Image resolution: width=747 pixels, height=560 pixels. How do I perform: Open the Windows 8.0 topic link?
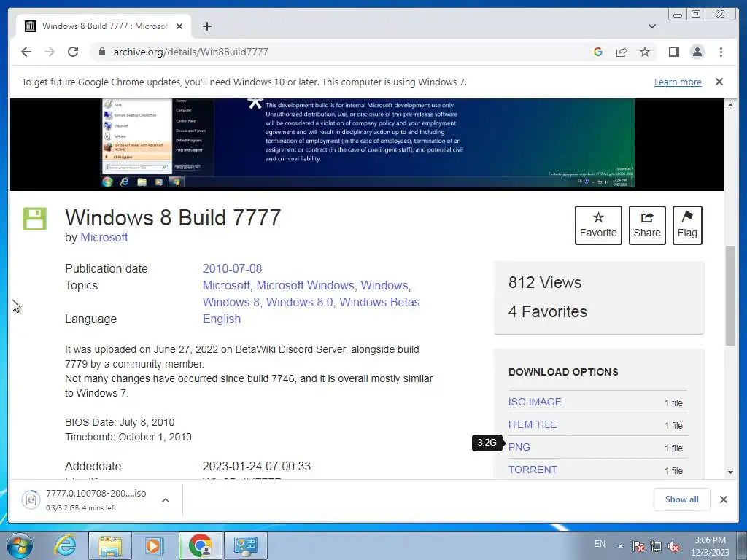click(301, 303)
